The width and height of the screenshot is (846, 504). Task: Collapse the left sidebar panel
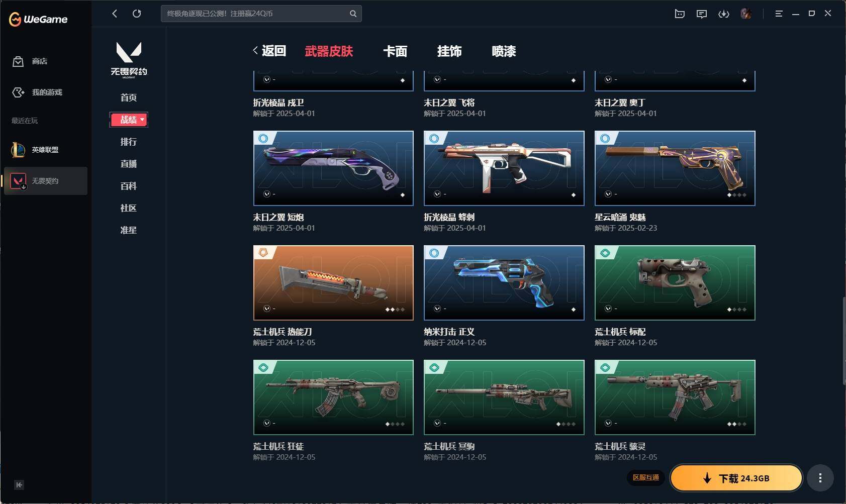[19, 485]
